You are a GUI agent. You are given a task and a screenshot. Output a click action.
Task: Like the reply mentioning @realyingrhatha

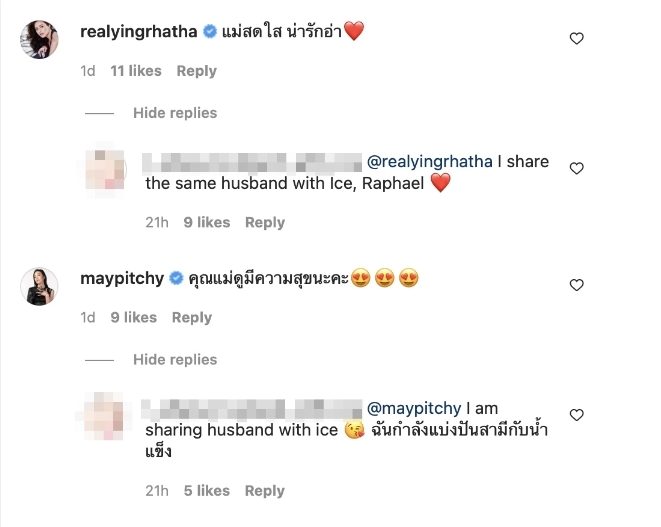pyautogui.click(x=576, y=169)
